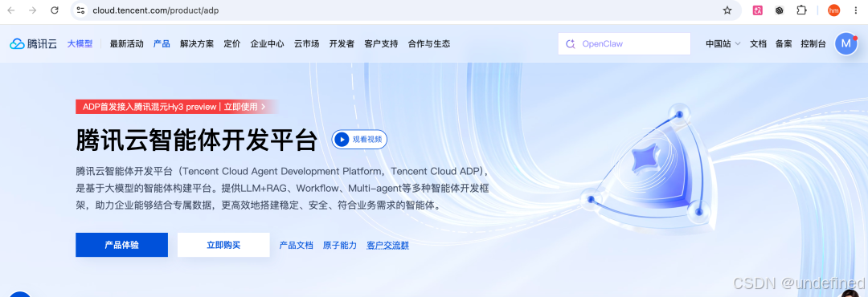Focus the OpenClaw search box
868x297 pixels.
pos(624,43)
